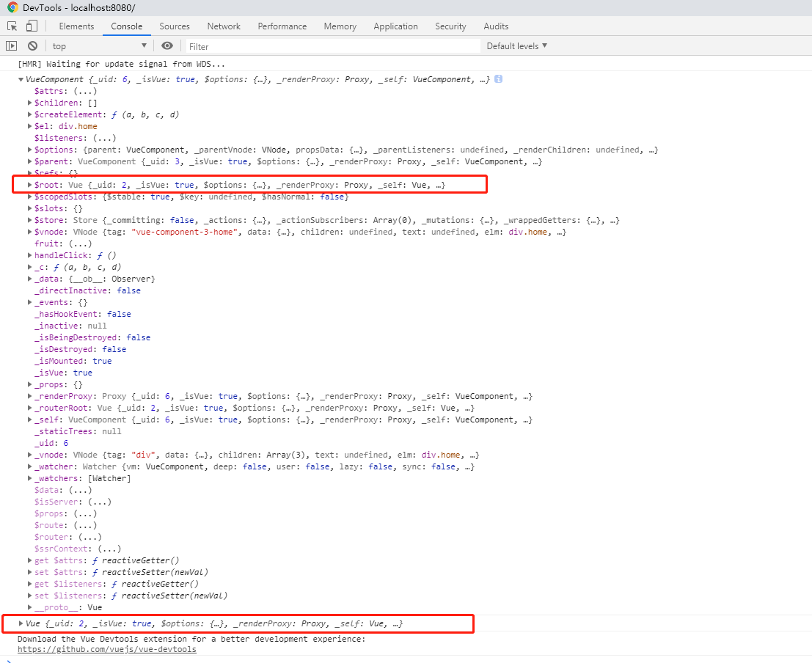Expand the $children array
The height and width of the screenshot is (663, 812).
tap(29, 103)
